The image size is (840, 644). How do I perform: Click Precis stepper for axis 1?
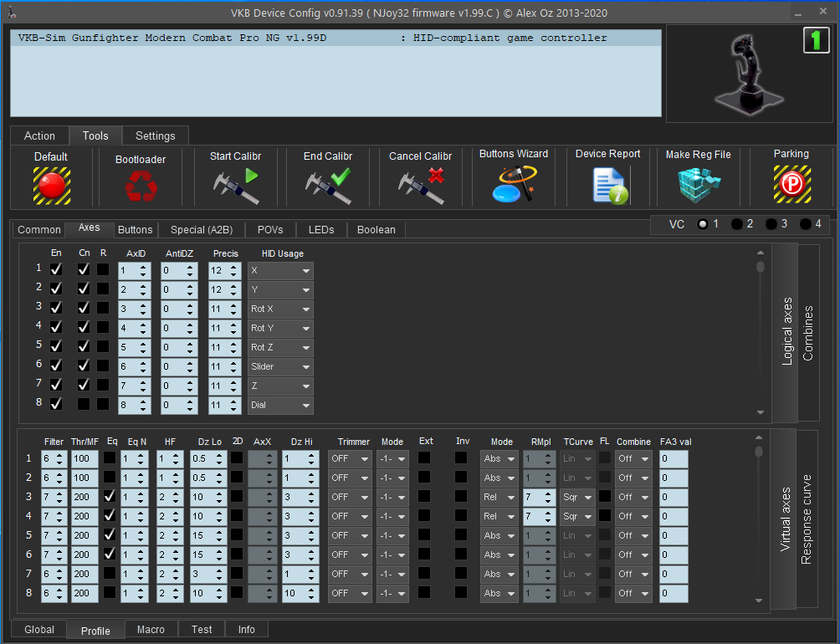(233, 271)
